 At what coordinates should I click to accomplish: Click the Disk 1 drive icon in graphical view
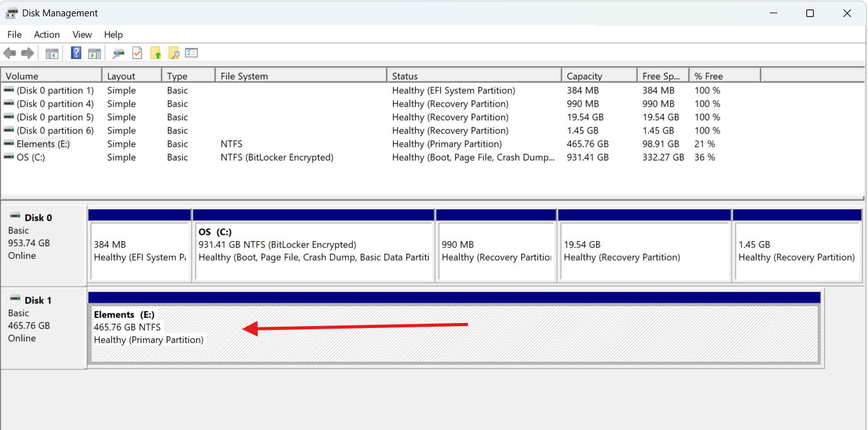[x=15, y=298]
